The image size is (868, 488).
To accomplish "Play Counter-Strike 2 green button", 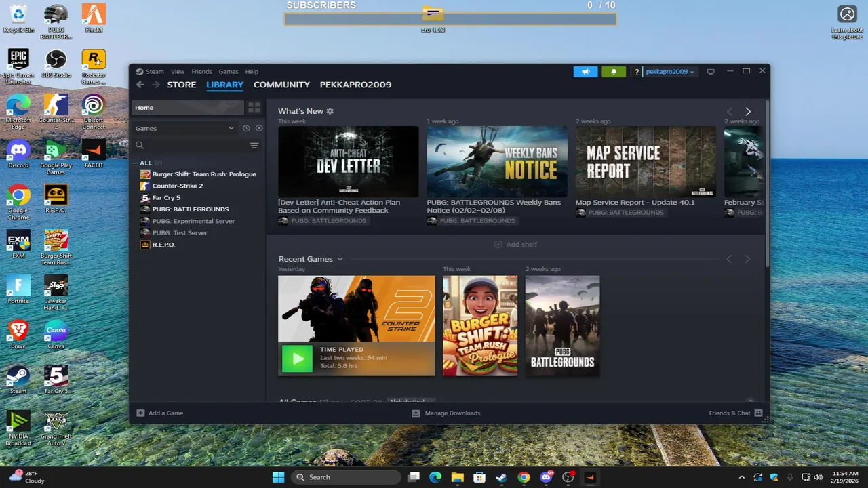I will tap(297, 359).
